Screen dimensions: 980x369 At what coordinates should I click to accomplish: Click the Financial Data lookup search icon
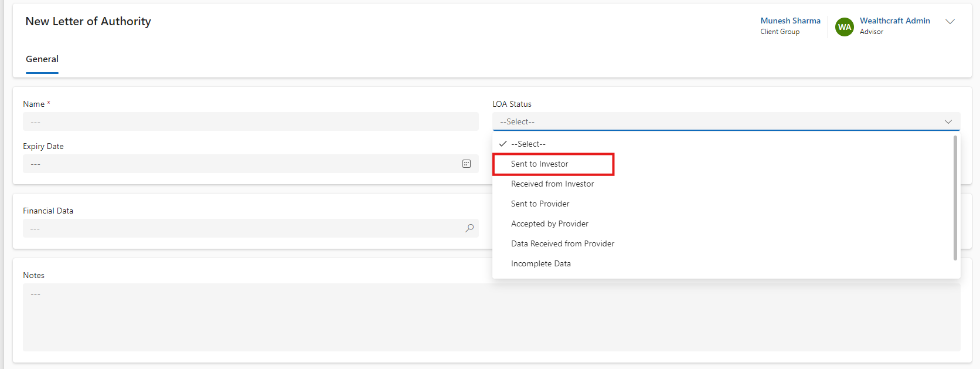click(469, 228)
